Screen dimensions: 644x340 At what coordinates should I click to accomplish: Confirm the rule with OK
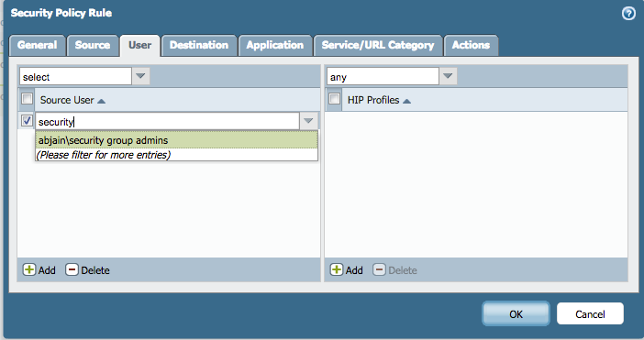pyautogui.click(x=516, y=313)
